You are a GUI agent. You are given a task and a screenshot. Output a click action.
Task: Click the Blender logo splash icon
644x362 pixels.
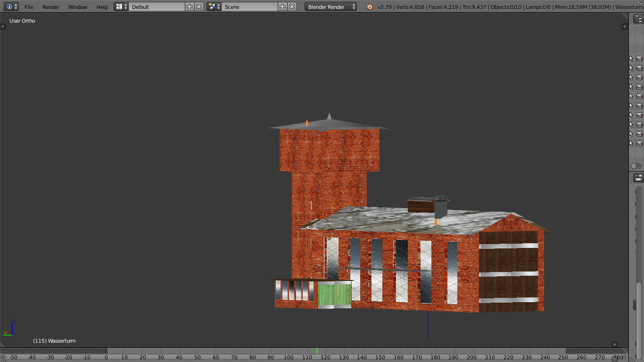[x=369, y=7]
